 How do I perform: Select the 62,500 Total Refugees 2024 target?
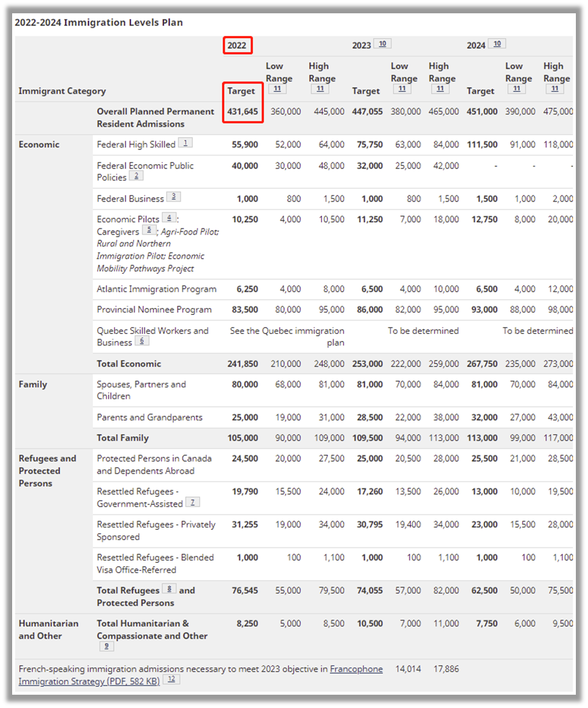click(485, 591)
